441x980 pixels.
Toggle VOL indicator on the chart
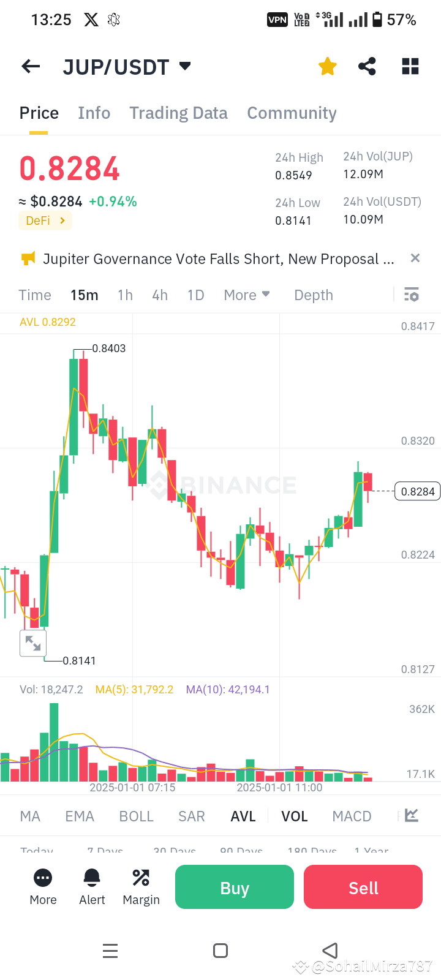tap(295, 816)
